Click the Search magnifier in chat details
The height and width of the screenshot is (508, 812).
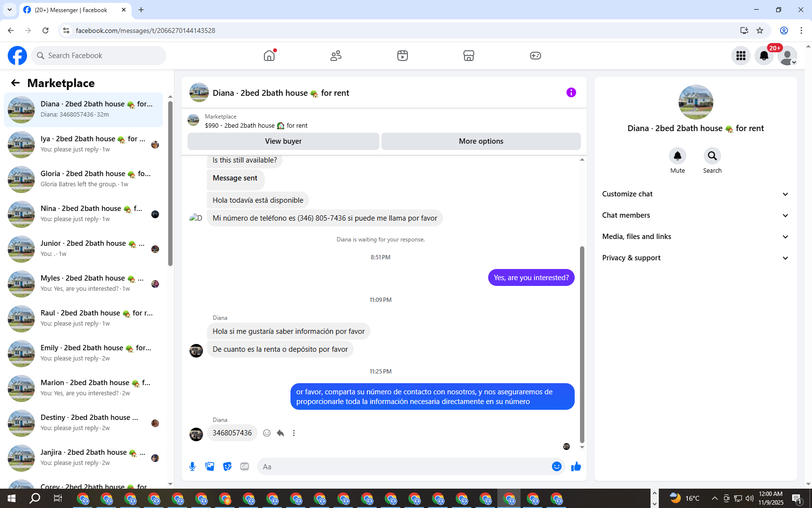[712, 156]
